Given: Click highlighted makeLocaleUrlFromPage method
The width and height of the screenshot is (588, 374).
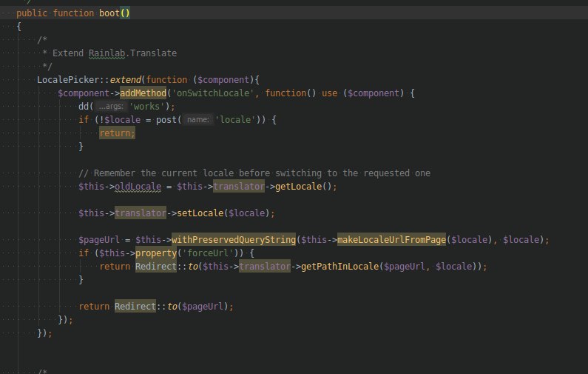Looking at the screenshot, I should pyautogui.click(x=391, y=240).
